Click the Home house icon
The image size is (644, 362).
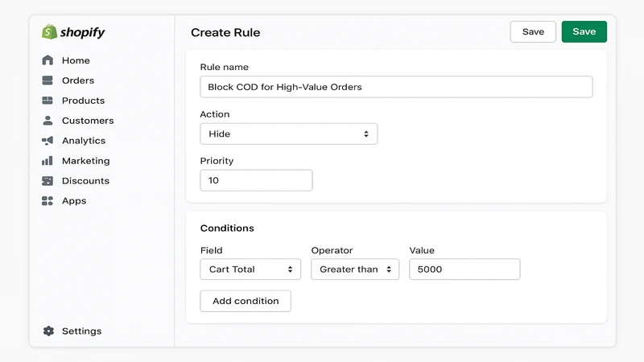pos(47,60)
